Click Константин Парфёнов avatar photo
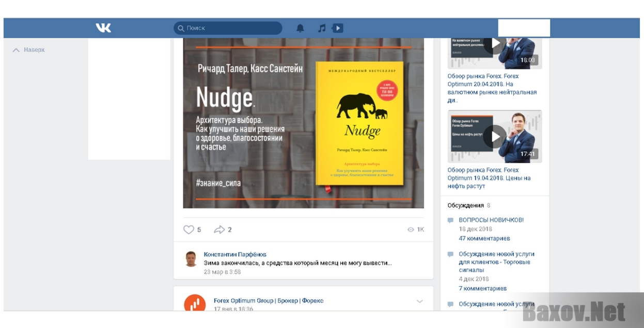 pyautogui.click(x=191, y=259)
